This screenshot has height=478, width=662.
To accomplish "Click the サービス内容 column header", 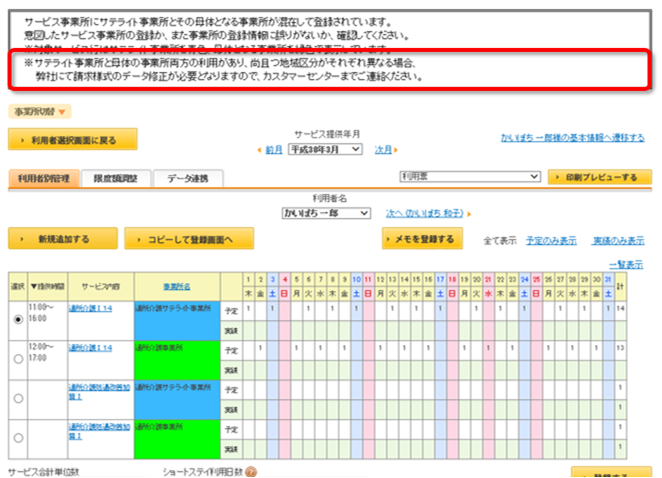I will pos(101,287).
